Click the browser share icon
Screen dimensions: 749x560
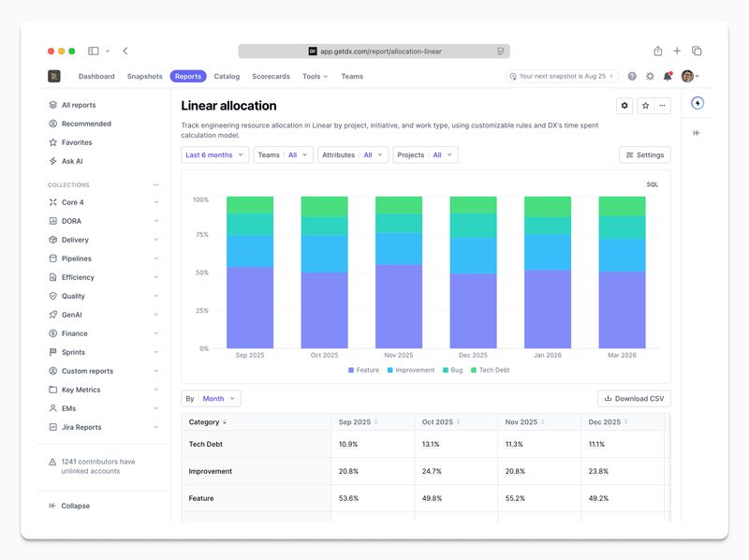point(658,52)
